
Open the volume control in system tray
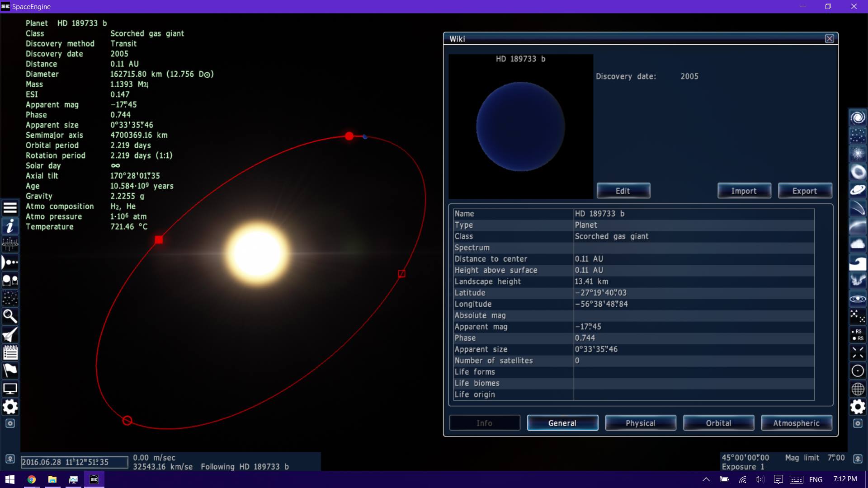point(760,479)
